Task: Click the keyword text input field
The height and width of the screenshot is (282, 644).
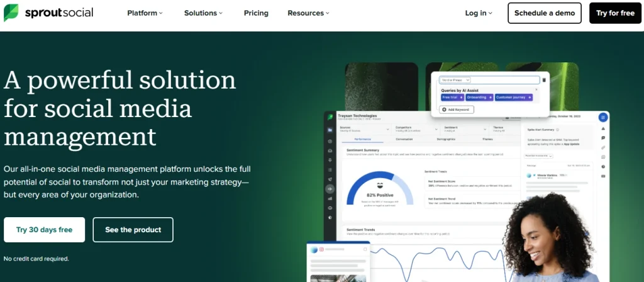Action: tap(489, 80)
